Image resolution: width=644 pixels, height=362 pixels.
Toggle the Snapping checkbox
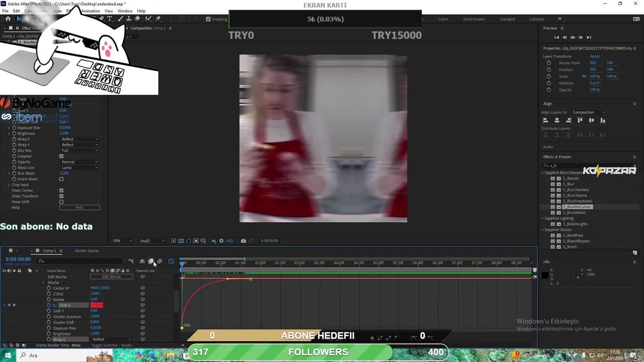(208, 19)
